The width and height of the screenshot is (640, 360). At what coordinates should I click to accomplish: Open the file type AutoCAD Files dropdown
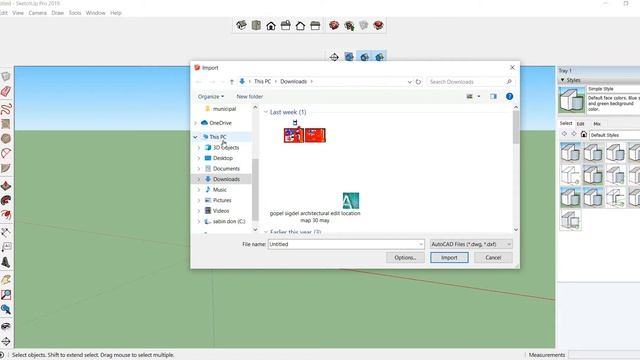coord(471,244)
